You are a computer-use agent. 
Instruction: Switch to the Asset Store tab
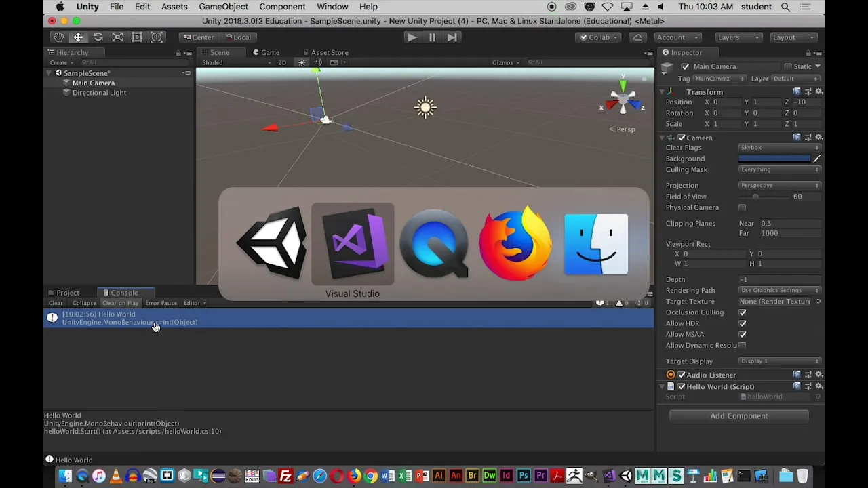(325, 52)
